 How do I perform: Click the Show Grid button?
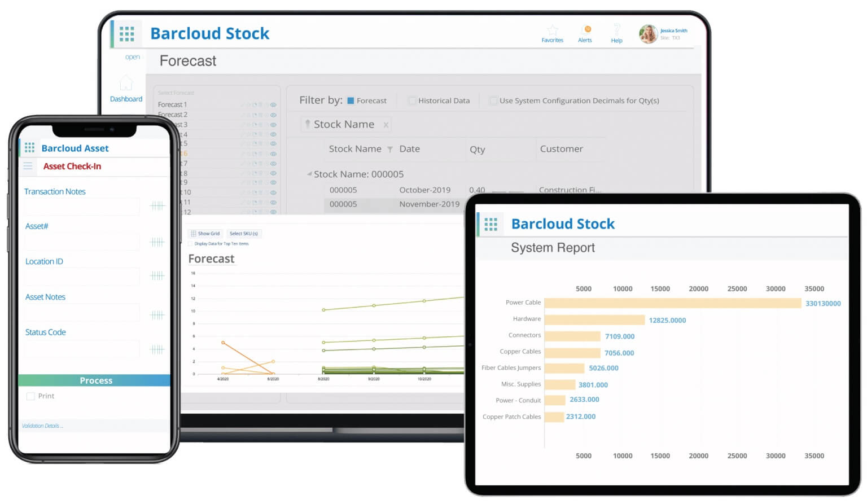[205, 234]
